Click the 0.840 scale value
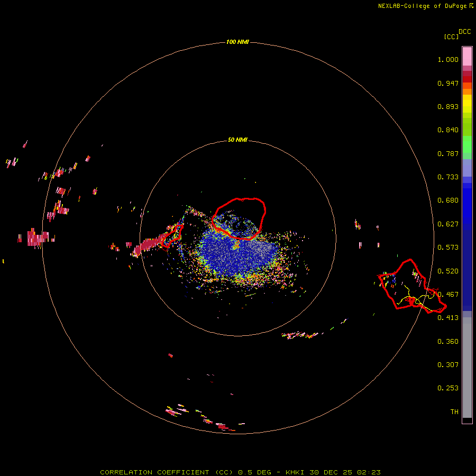Image resolution: width=476 pixels, height=476 pixels. point(448,130)
